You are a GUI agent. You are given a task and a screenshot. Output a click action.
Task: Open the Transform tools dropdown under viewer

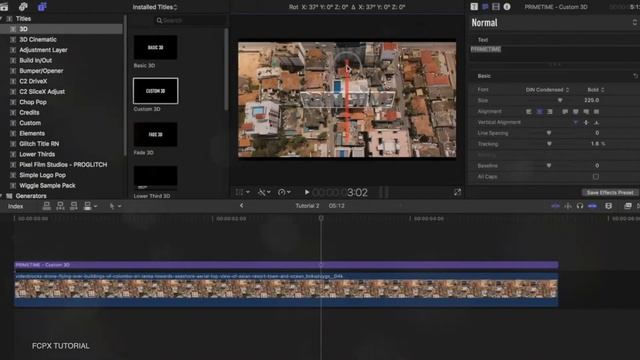242,192
